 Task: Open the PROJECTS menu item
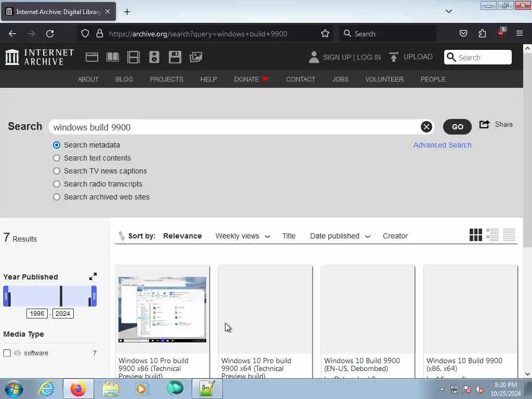click(x=167, y=79)
